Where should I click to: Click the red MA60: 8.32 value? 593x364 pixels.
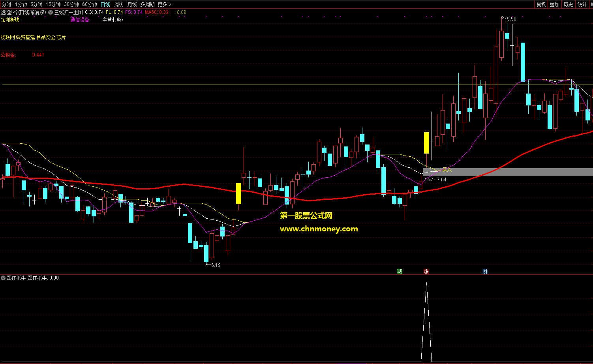157,12
